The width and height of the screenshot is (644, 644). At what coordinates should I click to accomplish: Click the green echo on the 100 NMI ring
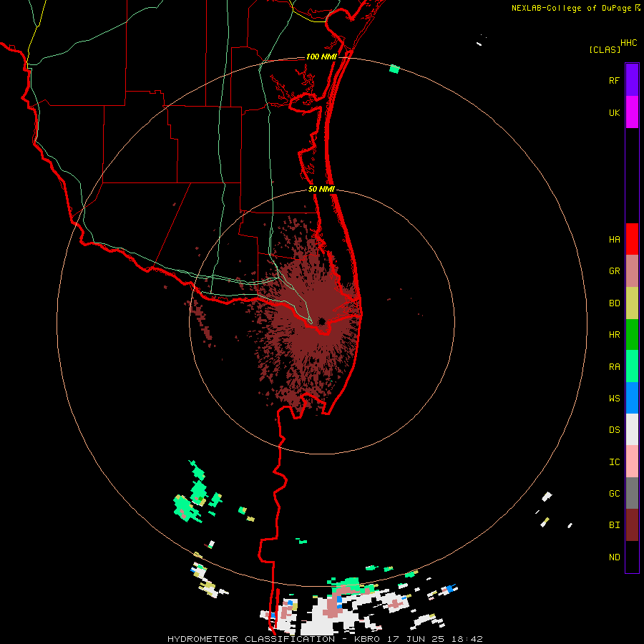click(x=394, y=69)
